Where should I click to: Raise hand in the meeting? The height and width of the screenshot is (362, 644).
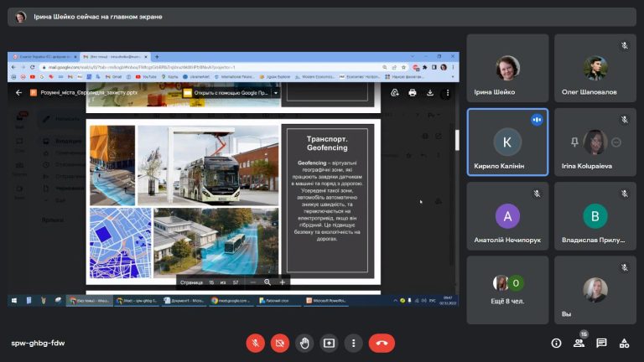[x=304, y=343]
